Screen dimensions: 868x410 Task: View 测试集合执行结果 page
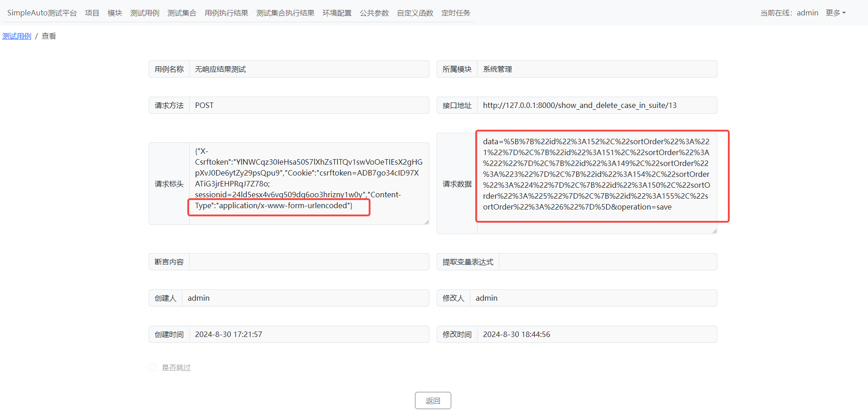pos(285,13)
